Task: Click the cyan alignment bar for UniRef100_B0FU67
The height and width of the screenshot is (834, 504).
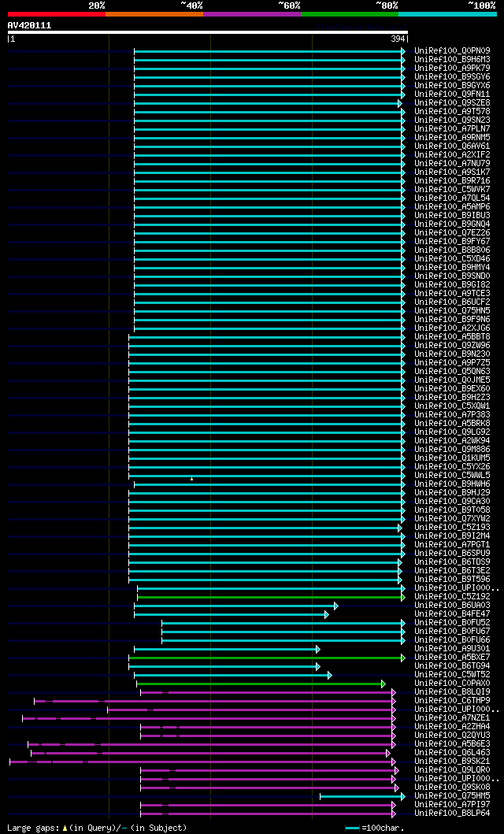Action: point(283,632)
